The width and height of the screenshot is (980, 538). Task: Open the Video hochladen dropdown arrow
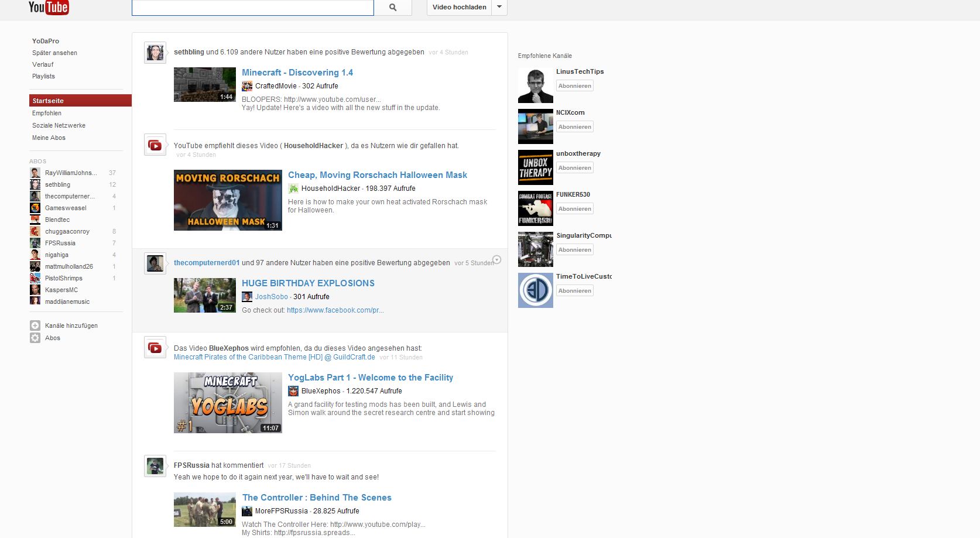pos(499,7)
